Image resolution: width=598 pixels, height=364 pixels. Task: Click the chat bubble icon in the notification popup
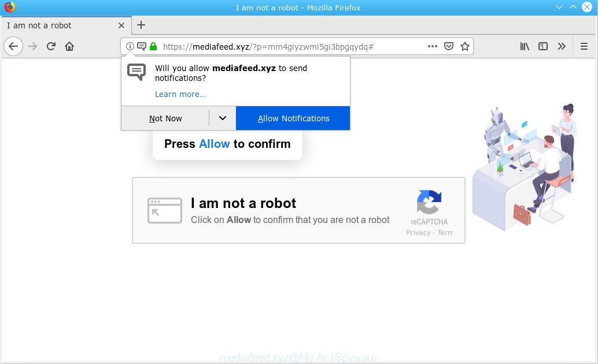(136, 72)
